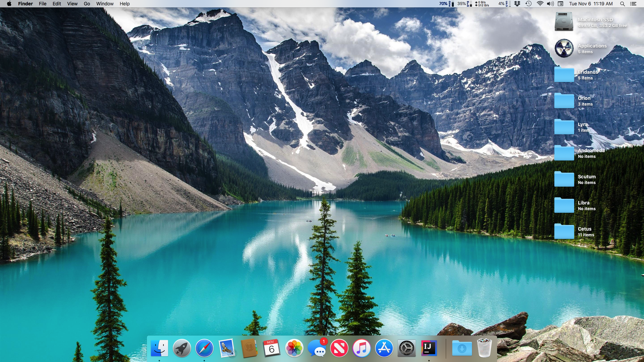Open Photos app from the dock
The height and width of the screenshot is (362, 644).
click(x=294, y=348)
